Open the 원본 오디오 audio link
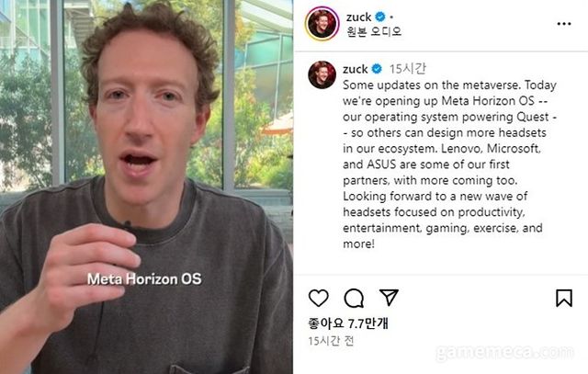Image resolution: width=588 pixels, height=374 pixels. point(374,31)
